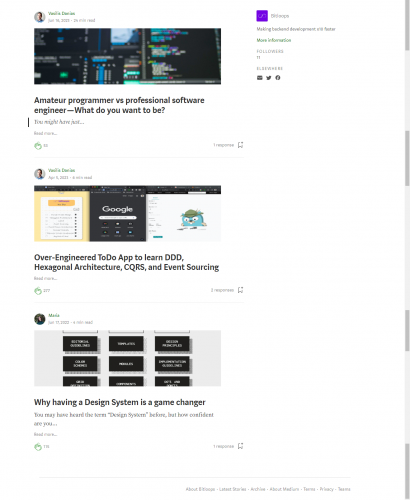Viewport: 410px width, 500px height.
Task: Open the Bitloops publication name link
Action: pyautogui.click(x=280, y=16)
